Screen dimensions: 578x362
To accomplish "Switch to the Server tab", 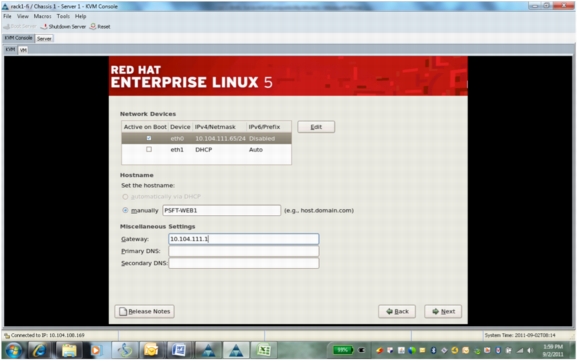I will point(44,38).
